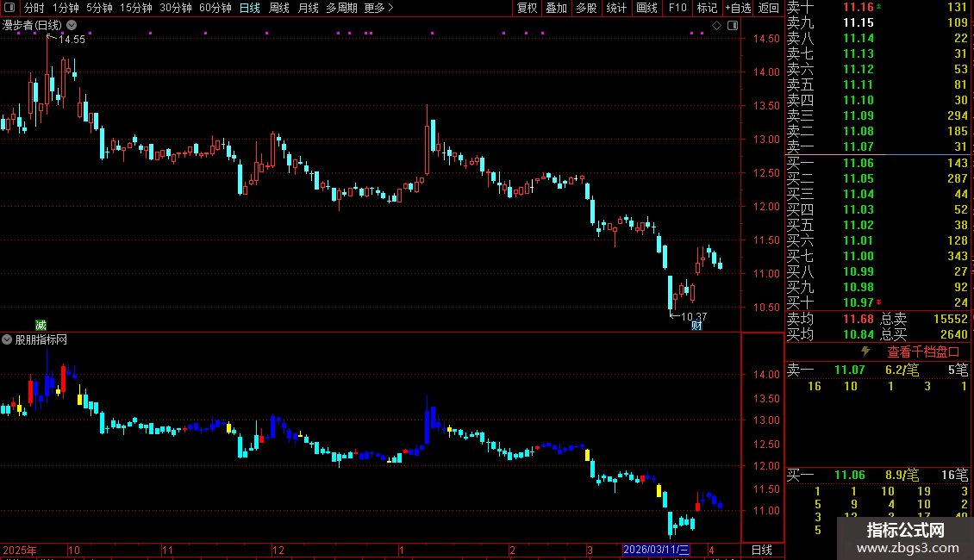
Task: Click the 卖均 value 11.68
Action: [858, 319]
